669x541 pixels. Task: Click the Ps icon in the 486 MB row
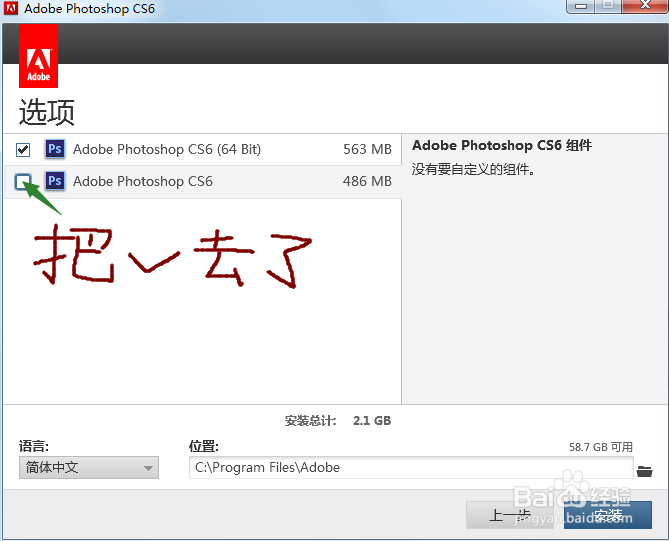tap(55, 181)
